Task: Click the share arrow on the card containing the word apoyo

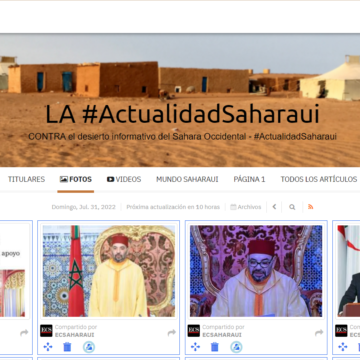Action: pyautogui.click(x=24, y=332)
